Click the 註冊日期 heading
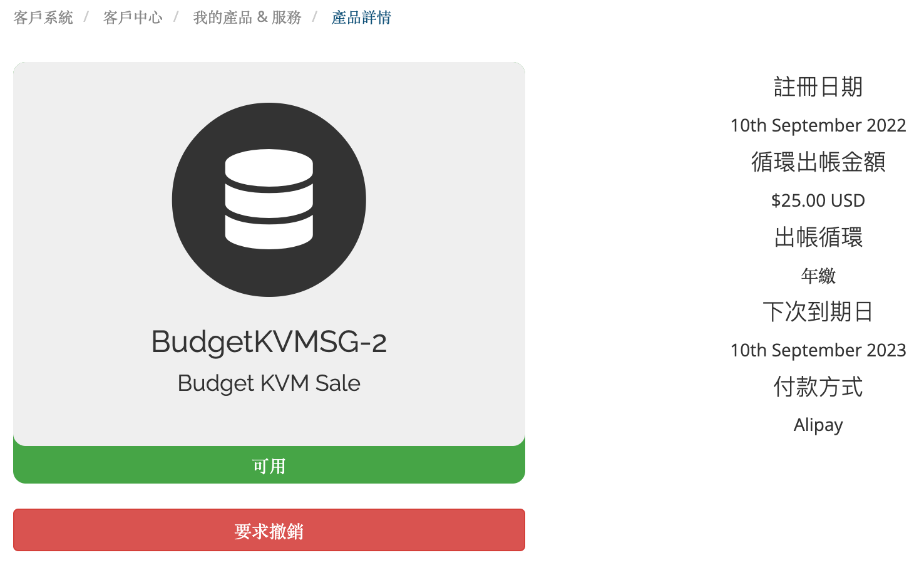 818,86
